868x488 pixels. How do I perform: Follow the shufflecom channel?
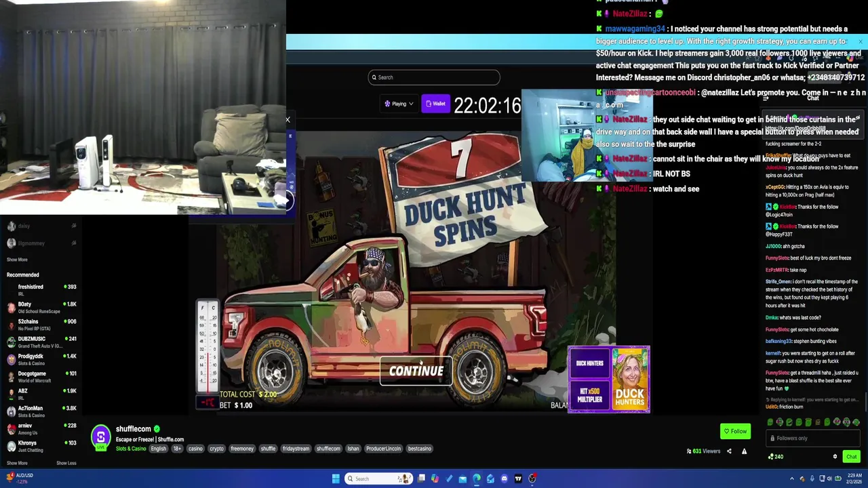(x=735, y=431)
